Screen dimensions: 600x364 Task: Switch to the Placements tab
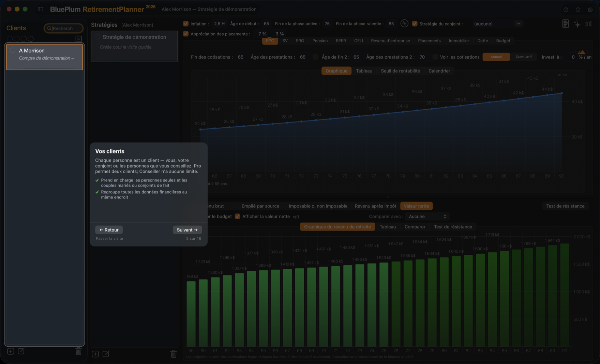tap(429, 41)
